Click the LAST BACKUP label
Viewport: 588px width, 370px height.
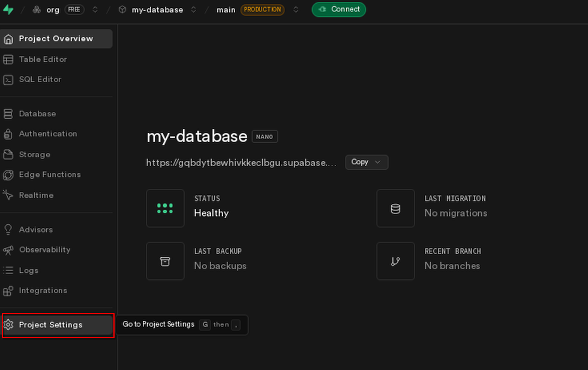point(218,251)
